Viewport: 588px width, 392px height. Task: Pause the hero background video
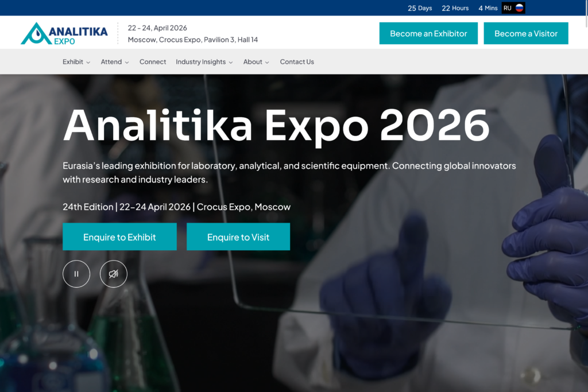coord(76,274)
